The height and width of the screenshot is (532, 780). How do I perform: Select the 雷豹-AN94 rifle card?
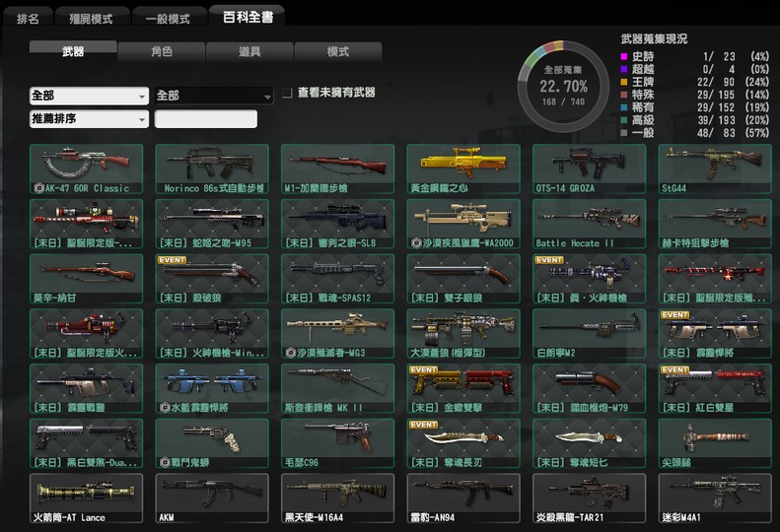(463, 499)
